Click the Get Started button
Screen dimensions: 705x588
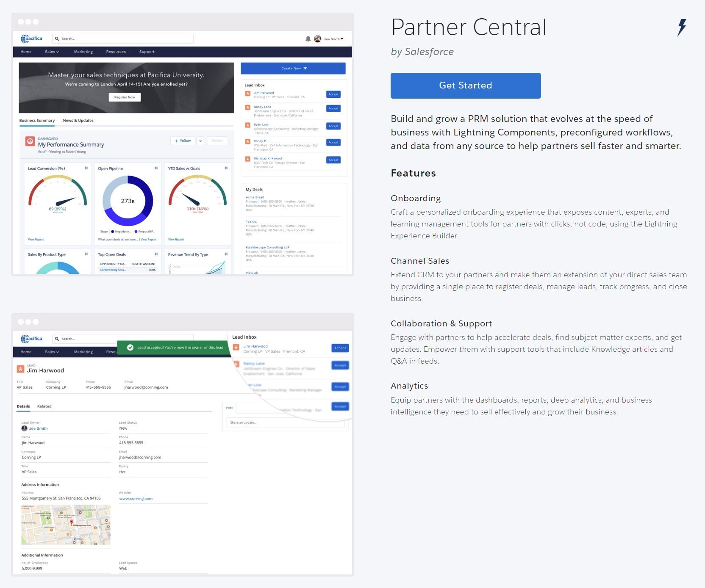pos(465,86)
